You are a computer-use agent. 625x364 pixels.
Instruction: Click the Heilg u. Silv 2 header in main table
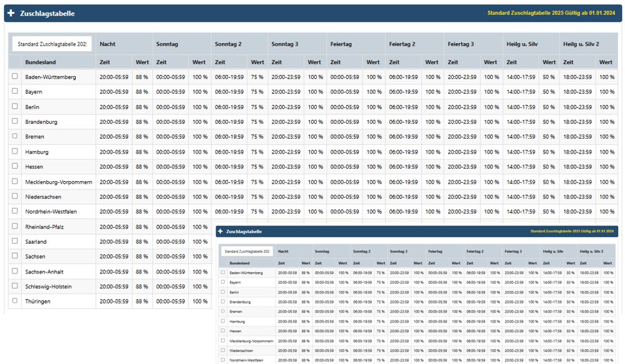coord(581,44)
